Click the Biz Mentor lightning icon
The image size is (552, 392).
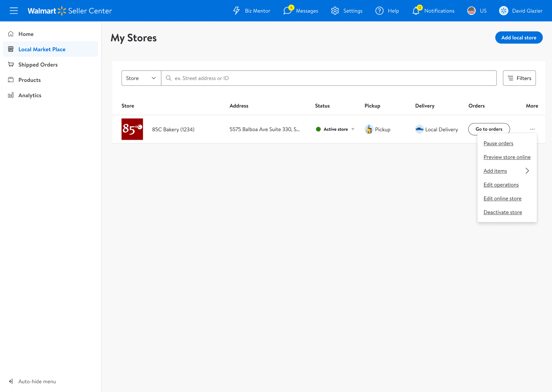coord(236,11)
